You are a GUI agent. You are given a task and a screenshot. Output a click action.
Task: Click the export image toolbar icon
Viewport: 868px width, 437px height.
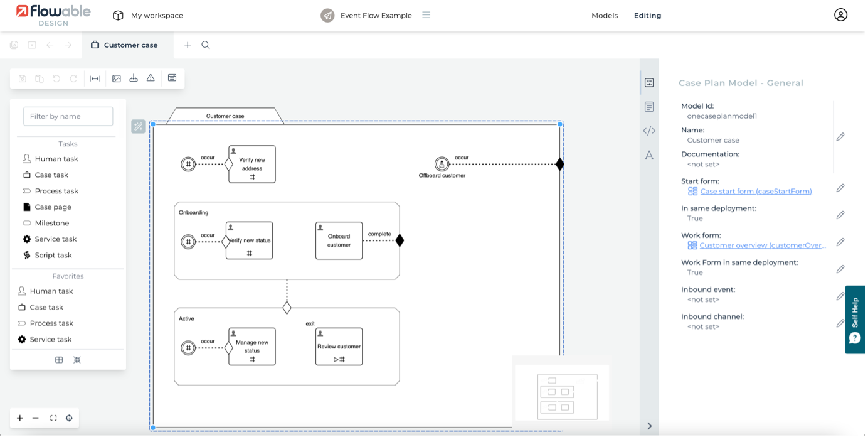pos(117,78)
